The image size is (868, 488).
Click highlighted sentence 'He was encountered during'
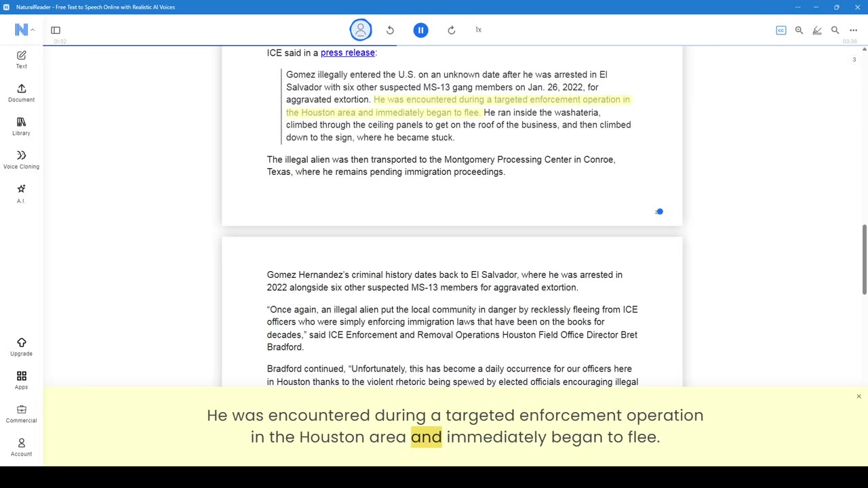point(458,106)
